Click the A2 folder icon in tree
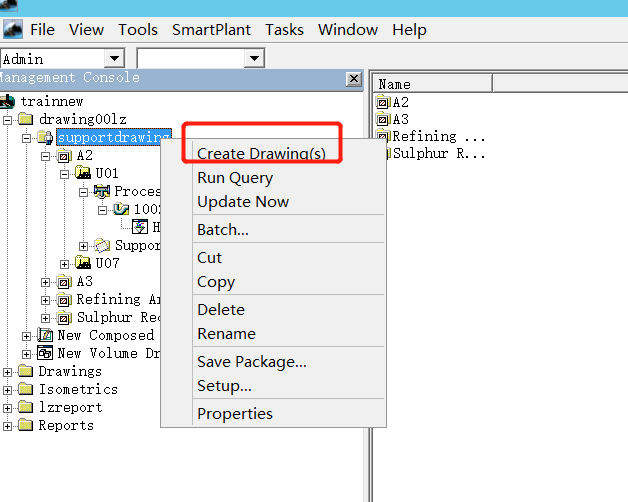Image resolution: width=628 pixels, height=502 pixels. (64, 155)
